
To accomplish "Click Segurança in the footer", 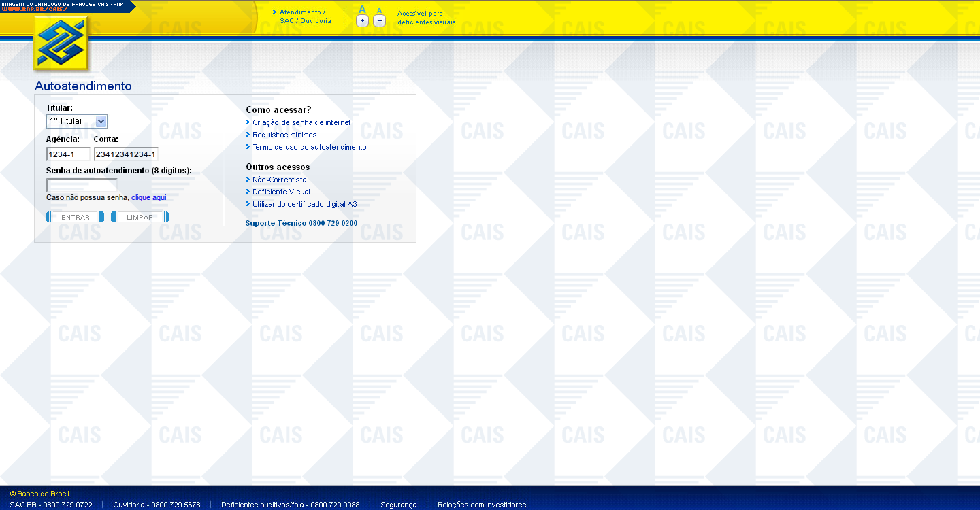I will pos(398,505).
